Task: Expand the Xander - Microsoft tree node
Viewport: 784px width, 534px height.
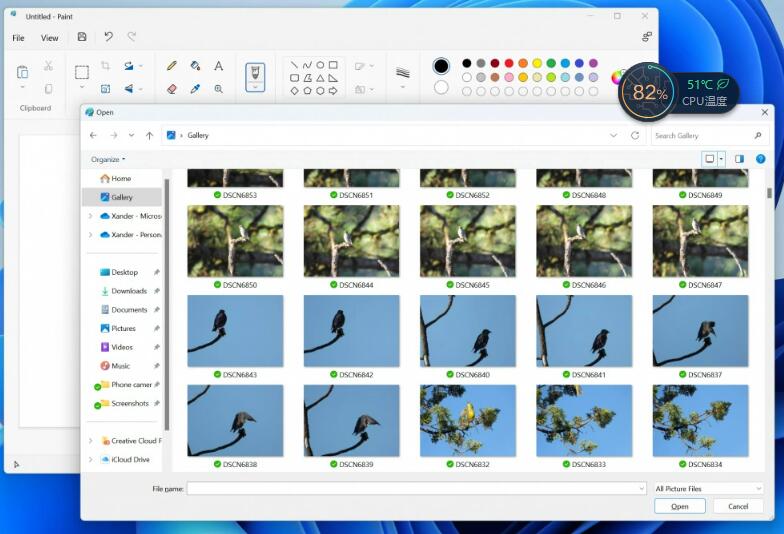Action: coord(90,216)
